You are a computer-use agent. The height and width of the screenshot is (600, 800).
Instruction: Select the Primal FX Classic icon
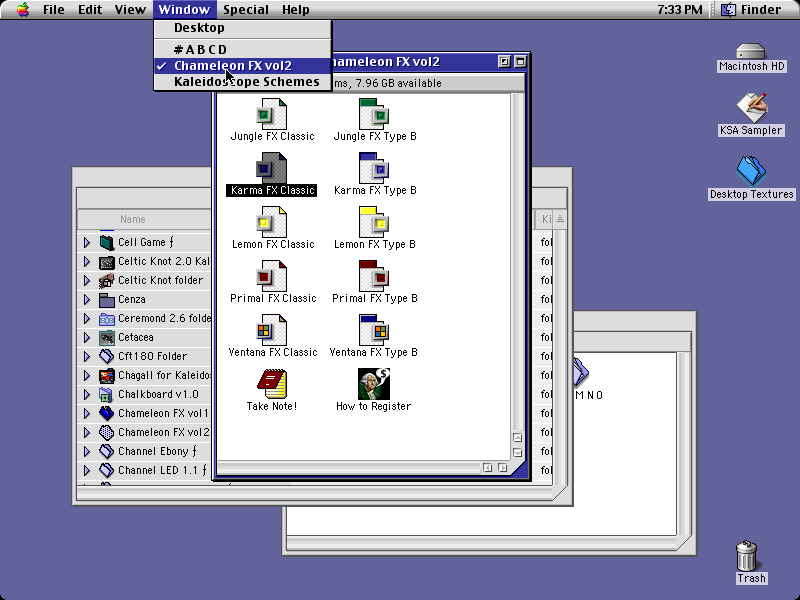pos(271,276)
